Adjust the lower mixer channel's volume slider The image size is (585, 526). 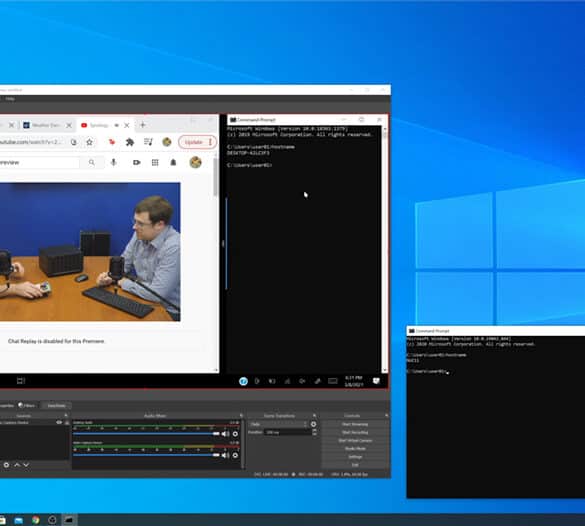(x=146, y=455)
